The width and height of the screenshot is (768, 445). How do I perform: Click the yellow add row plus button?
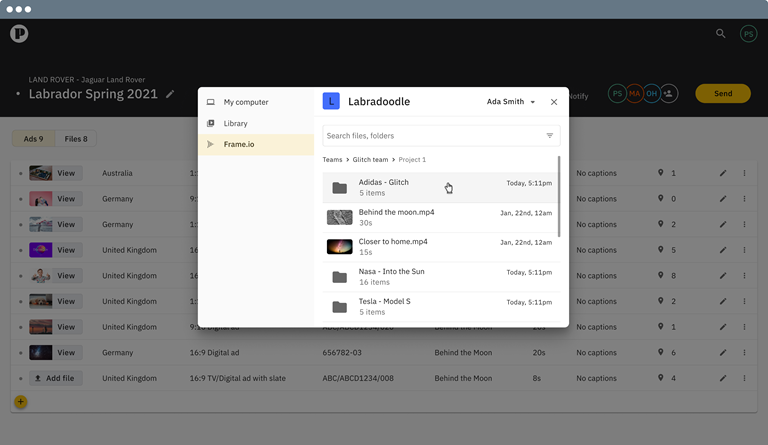[x=21, y=402]
